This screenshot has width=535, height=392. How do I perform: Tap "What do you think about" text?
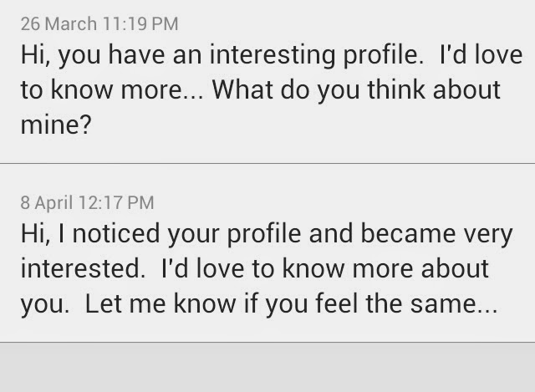357,91
